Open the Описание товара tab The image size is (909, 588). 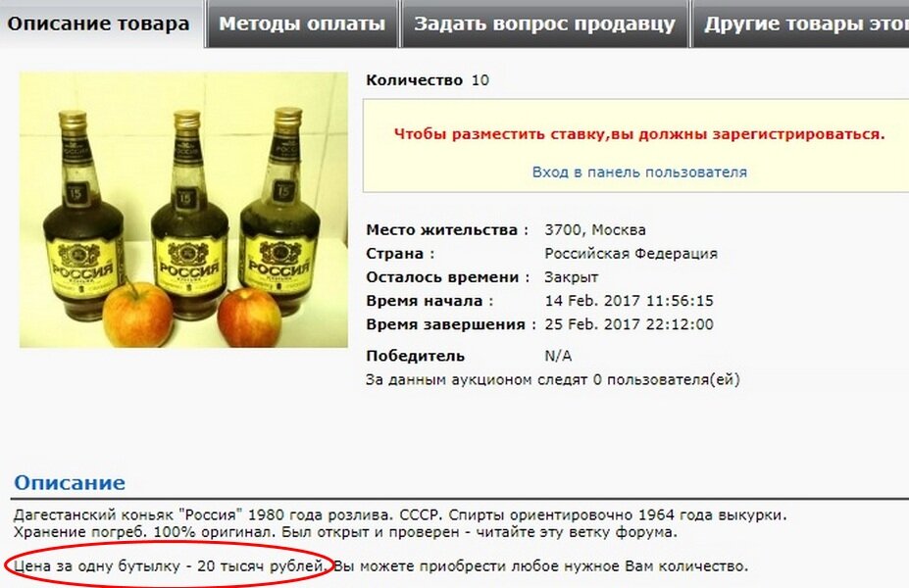[101, 24]
